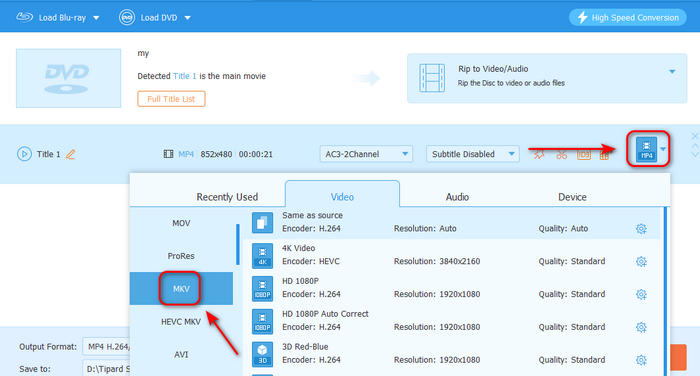Screen dimensions: 700x376
Task: Open the Subtitle Disabled dropdown
Action: click(472, 154)
